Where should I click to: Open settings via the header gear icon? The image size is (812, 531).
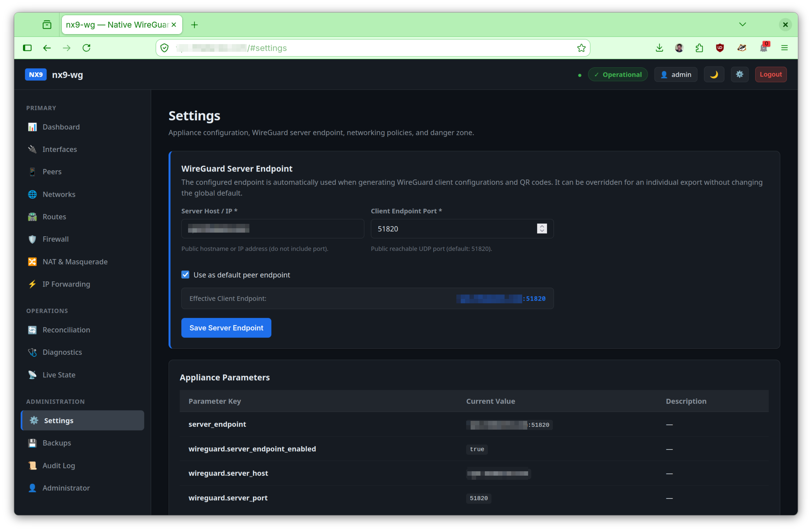[739, 75]
